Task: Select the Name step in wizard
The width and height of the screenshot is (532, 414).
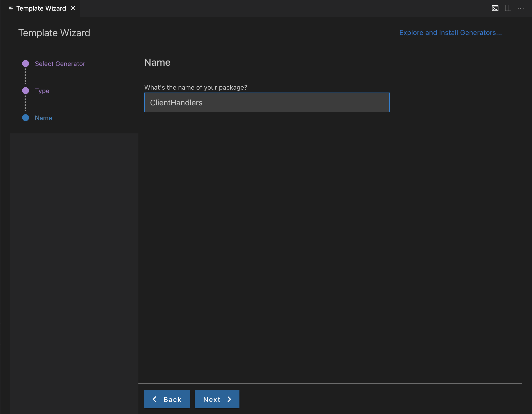Action: (44, 118)
